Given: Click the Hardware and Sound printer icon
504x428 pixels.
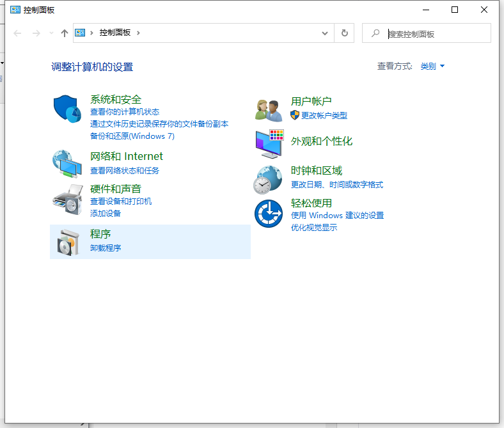Looking at the screenshot, I should click(x=67, y=200).
